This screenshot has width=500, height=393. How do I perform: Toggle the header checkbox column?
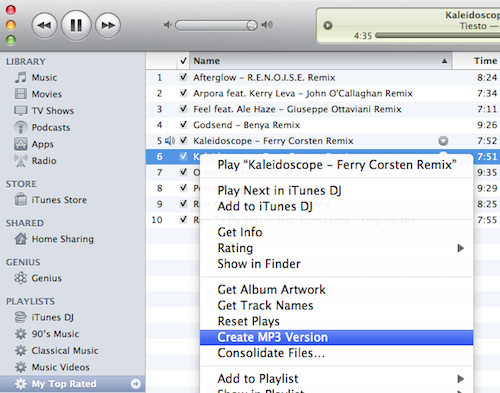click(183, 61)
